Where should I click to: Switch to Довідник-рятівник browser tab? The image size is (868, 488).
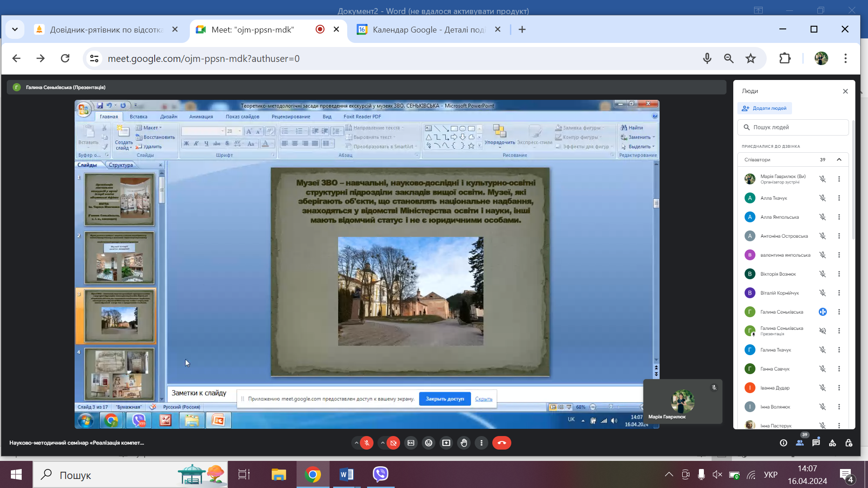pyautogui.click(x=106, y=30)
